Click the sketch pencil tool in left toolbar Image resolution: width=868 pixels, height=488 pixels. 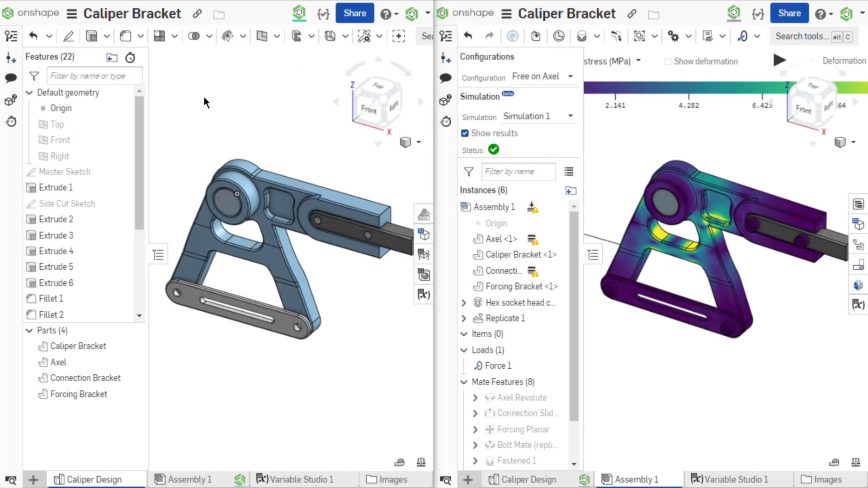coord(68,36)
